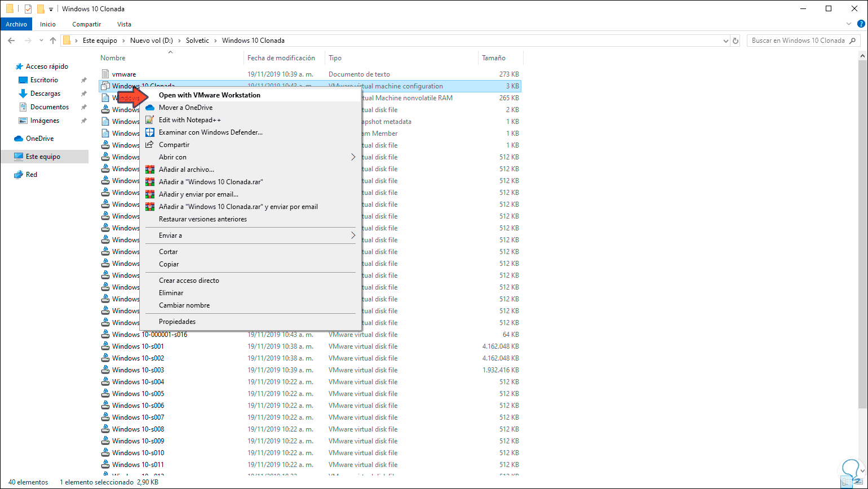868x489 pixels.
Task: Choose Open with VMware Workstation
Action: tap(250, 95)
